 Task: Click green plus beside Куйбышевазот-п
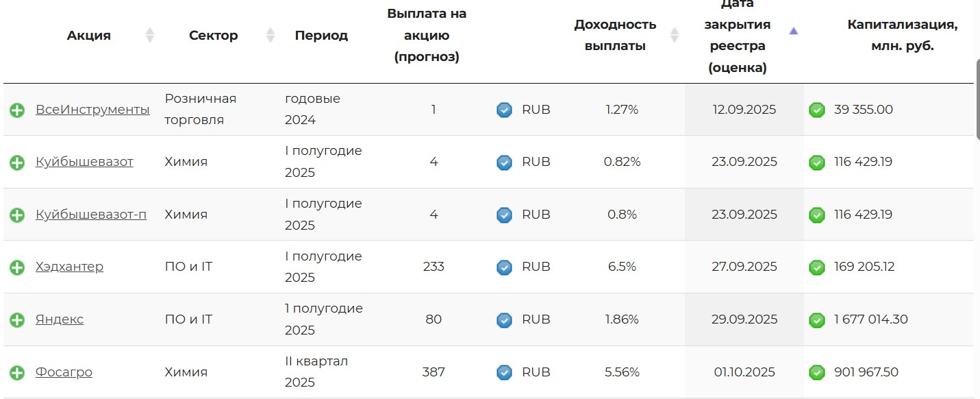coord(17,215)
